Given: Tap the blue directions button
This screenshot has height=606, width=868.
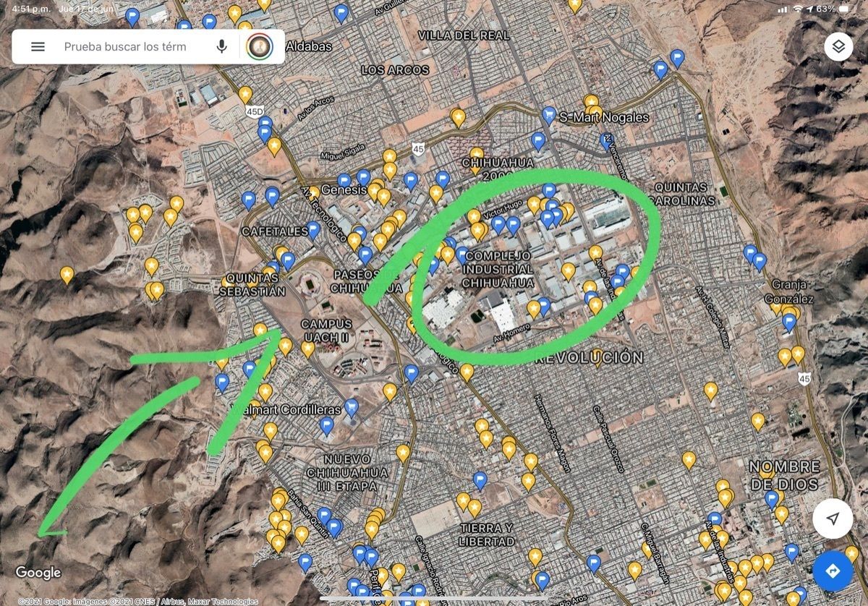Looking at the screenshot, I should click(833, 571).
